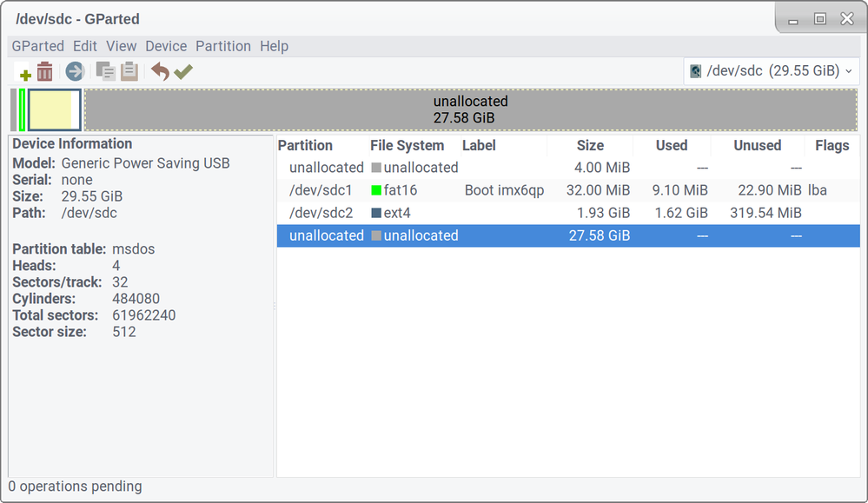The image size is (868, 503).
Task: Click the File System column header
Action: [407, 146]
